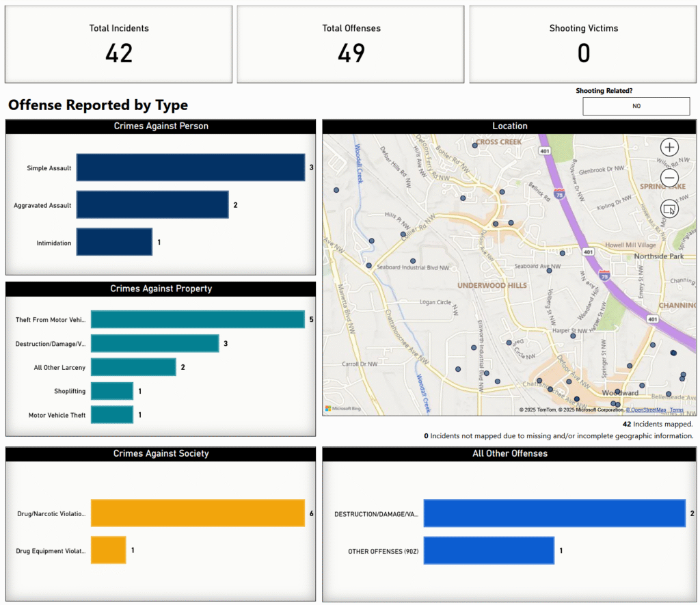Viewport: 700px width, 605px height.
Task: Click the Other Offenses (90Z) bar
Action: [x=488, y=550]
